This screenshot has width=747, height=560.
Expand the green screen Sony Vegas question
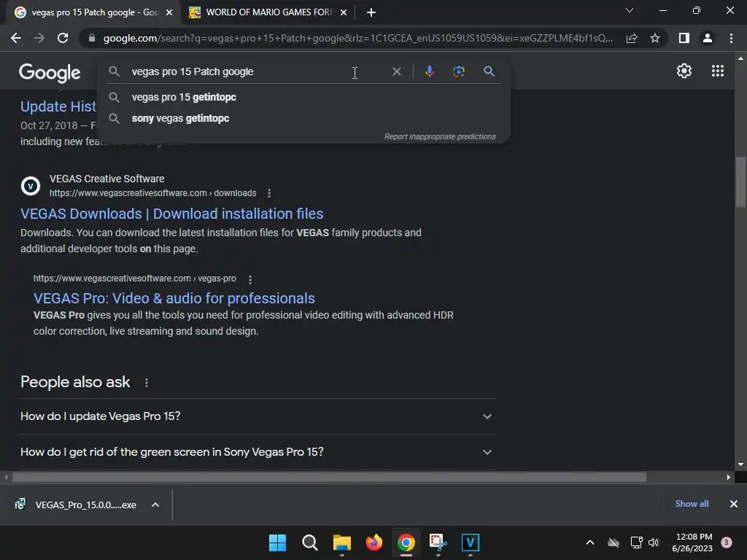(258, 452)
